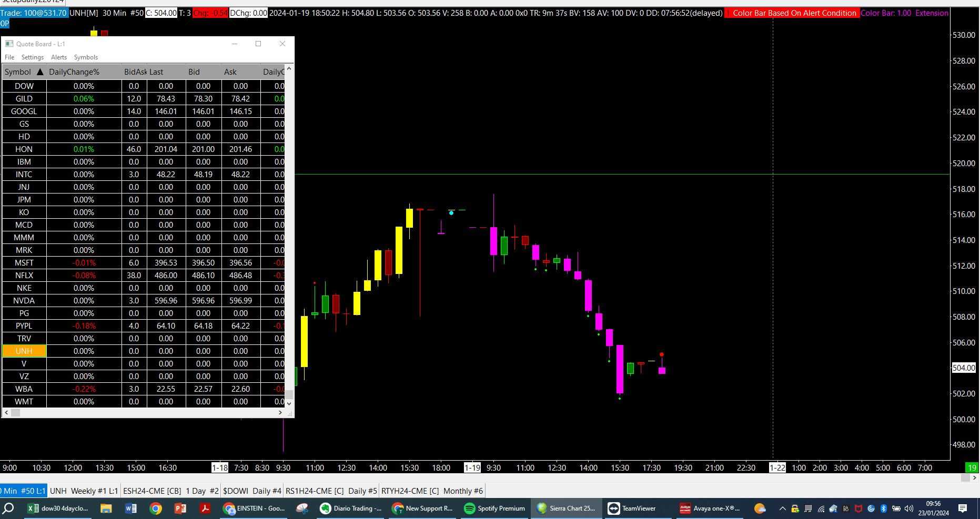Click the Quote Board vertical scroll down arrow
980x519 pixels.
pos(289,403)
